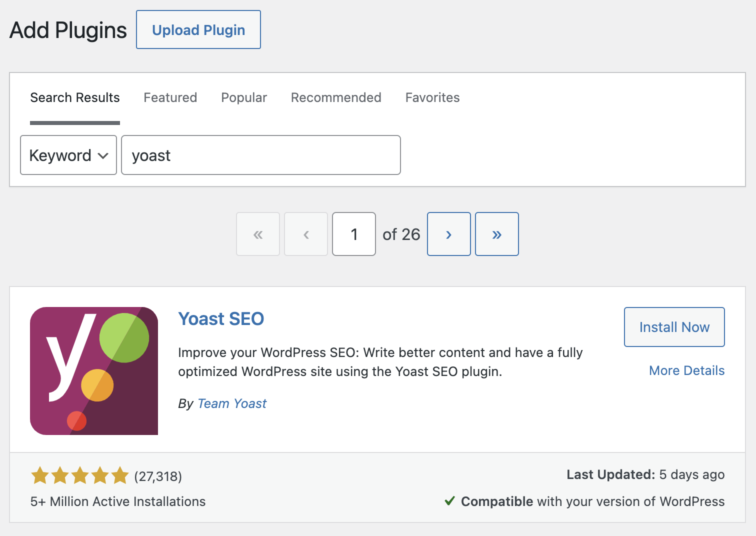The width and height of the screenshot is (756, 536).
Task: Switch to the Featured tab
Action: (x=170, y=97)
